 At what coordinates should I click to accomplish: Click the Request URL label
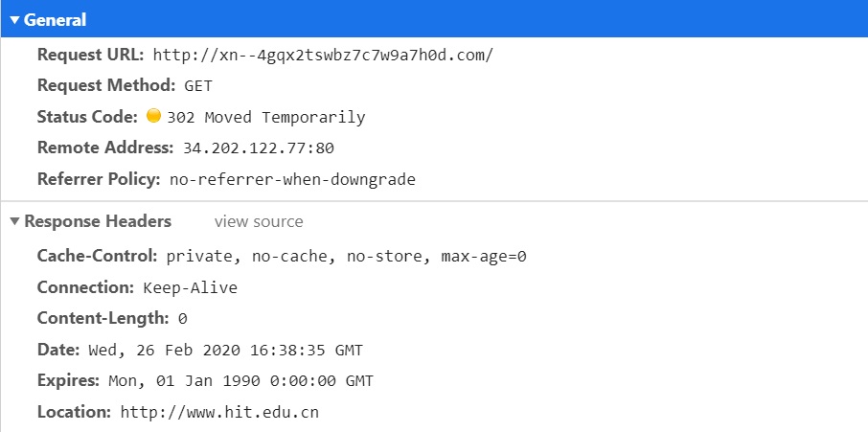click(x=90, y=55)
